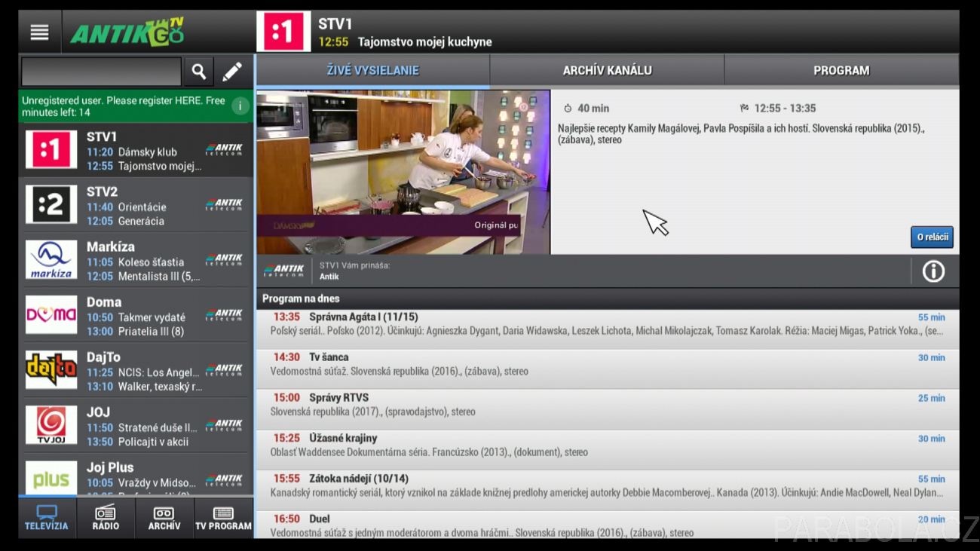
Task: Click the live video preview
Action: coord(403,172)
